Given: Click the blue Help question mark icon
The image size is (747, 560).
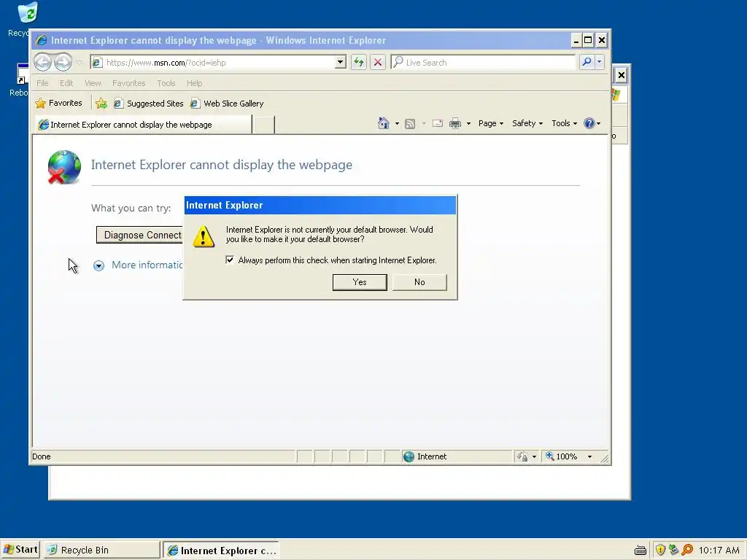Looking at the screenshot, I should pos(589,123).
